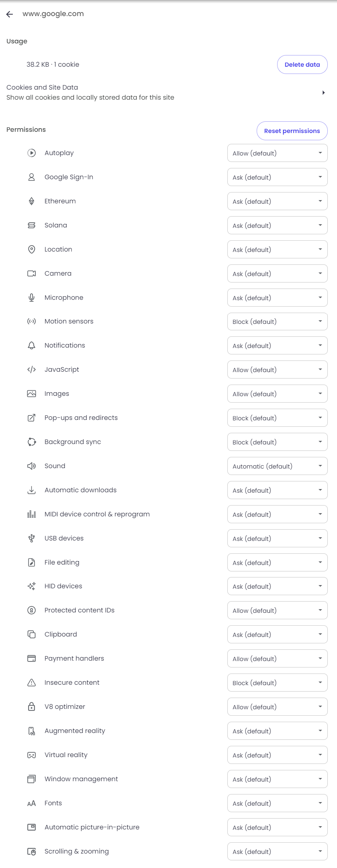Click the Insecure content warning icon

(31, 682)
